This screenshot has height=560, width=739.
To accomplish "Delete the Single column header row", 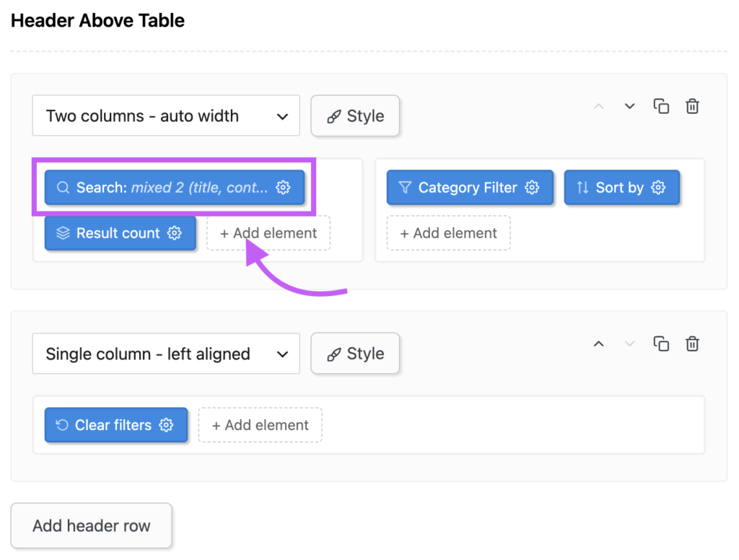I will pos(692,344).
